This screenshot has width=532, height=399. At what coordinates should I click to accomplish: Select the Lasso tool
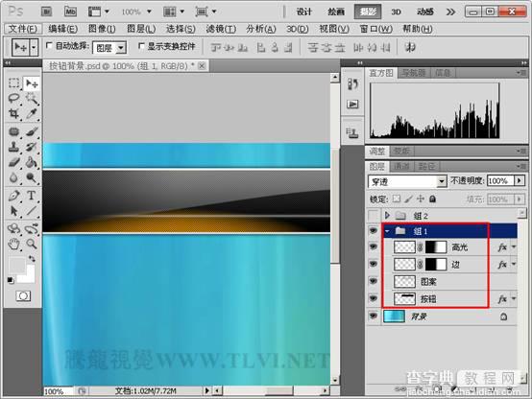click(x=13, y=98)
